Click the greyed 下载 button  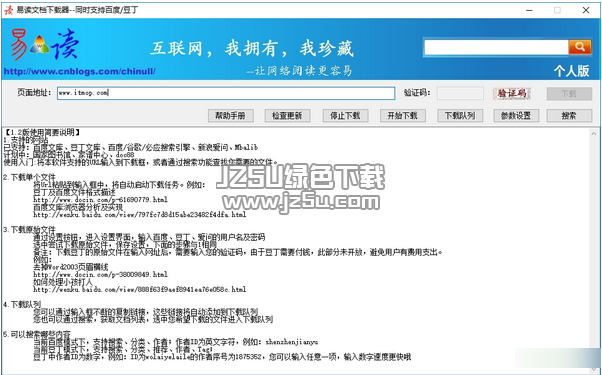click(569, 94)
